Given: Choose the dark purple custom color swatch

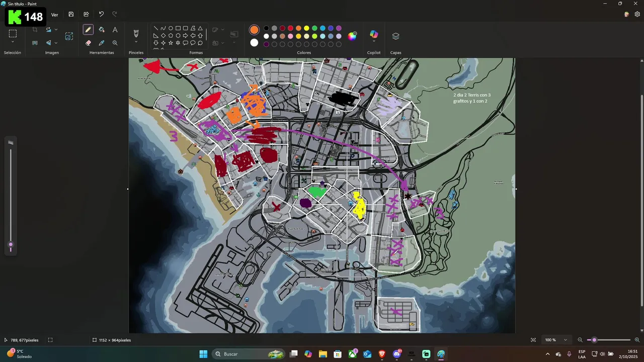Looking at the screenshot, I should click(266, 44).
